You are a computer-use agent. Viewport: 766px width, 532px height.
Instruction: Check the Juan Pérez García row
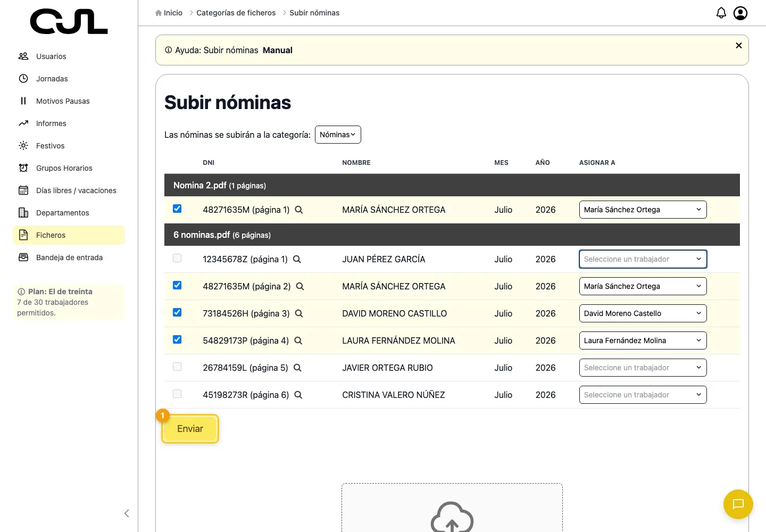177,258
